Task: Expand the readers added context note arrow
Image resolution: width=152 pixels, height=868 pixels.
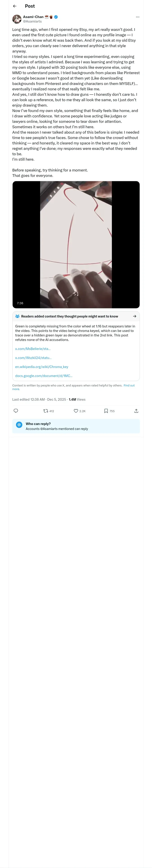Action: click(134, 316)
